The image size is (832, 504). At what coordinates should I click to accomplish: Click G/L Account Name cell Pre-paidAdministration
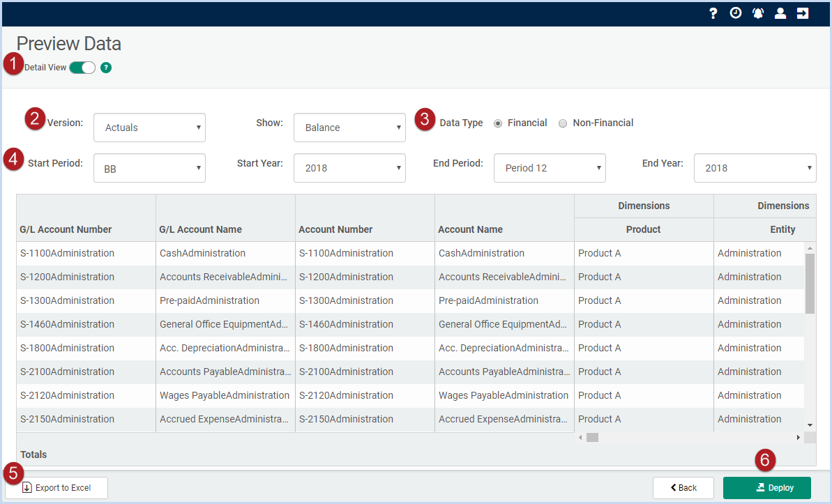225,301
